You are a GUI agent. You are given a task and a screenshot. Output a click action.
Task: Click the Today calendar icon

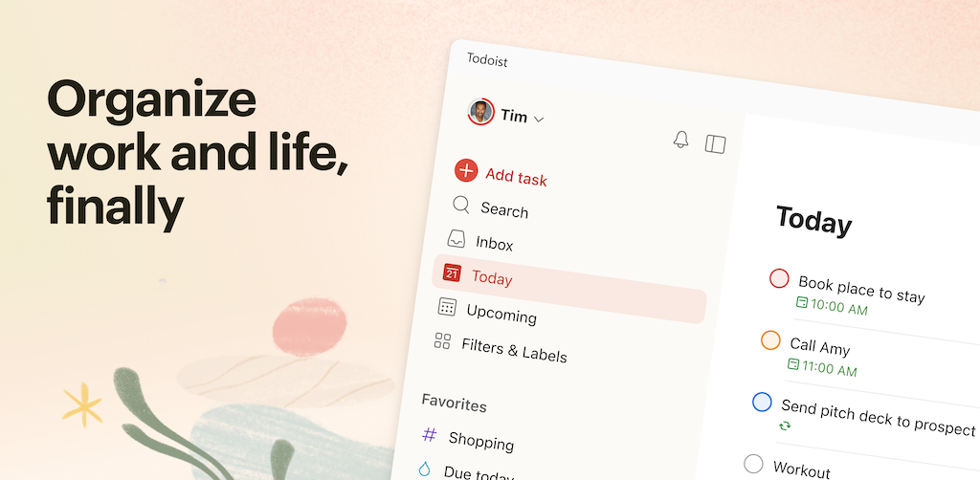point(452,273)
